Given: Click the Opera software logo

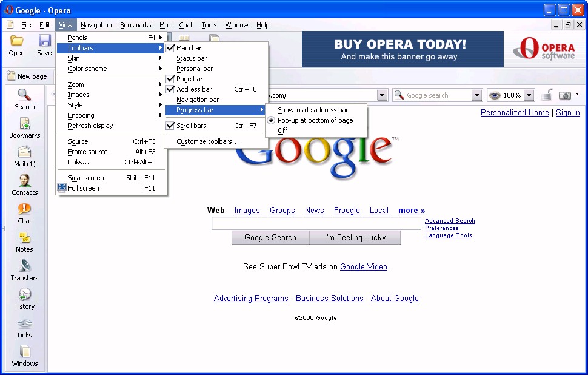Looking at the screenshot, I should pyautogui.click(x=544, y=49).
